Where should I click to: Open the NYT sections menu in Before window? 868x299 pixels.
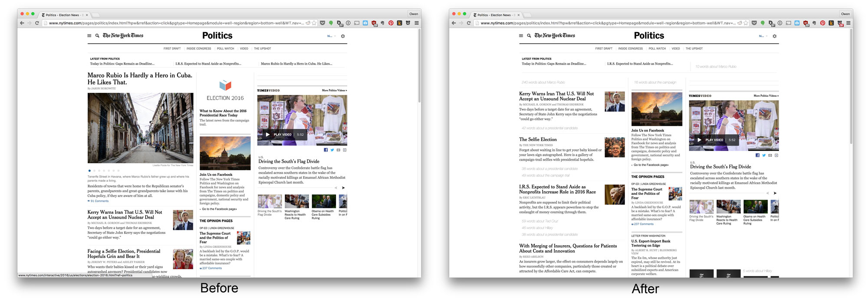click(x=89, y=36)
